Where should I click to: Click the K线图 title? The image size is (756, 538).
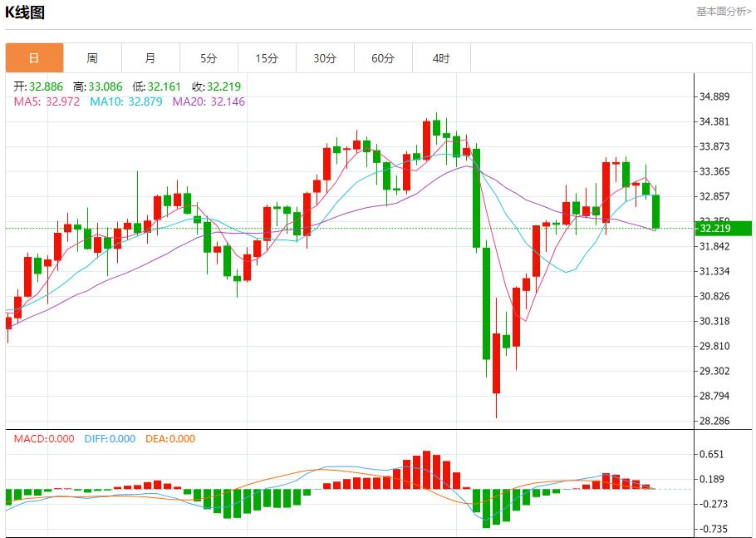tap(26, 12)
